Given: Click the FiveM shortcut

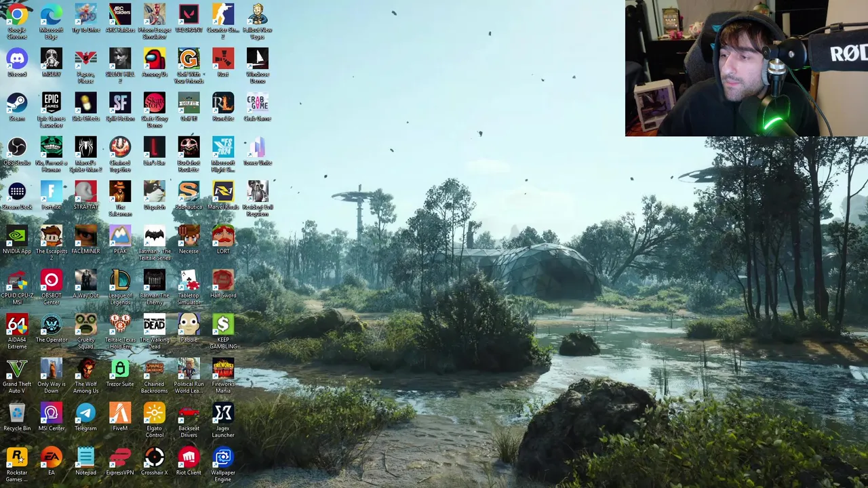Looking at the screenshot, I should click(120, 413).
